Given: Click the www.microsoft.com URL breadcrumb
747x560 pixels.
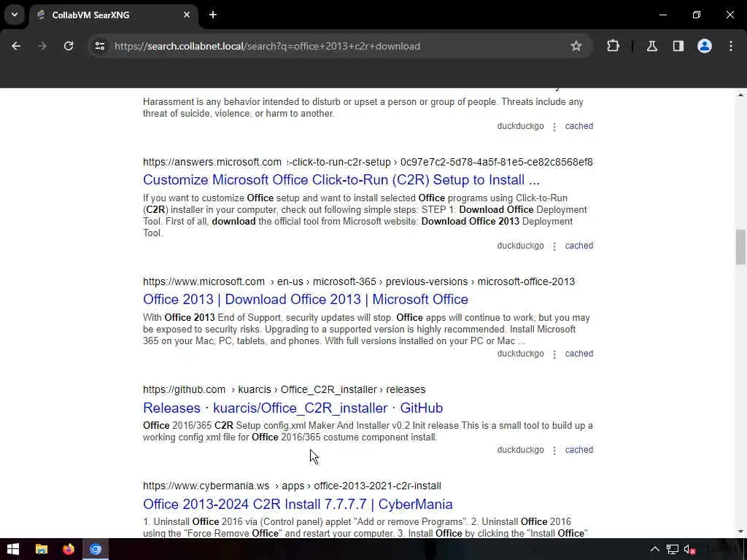Looking at the screenshot, I should [359, 282].
